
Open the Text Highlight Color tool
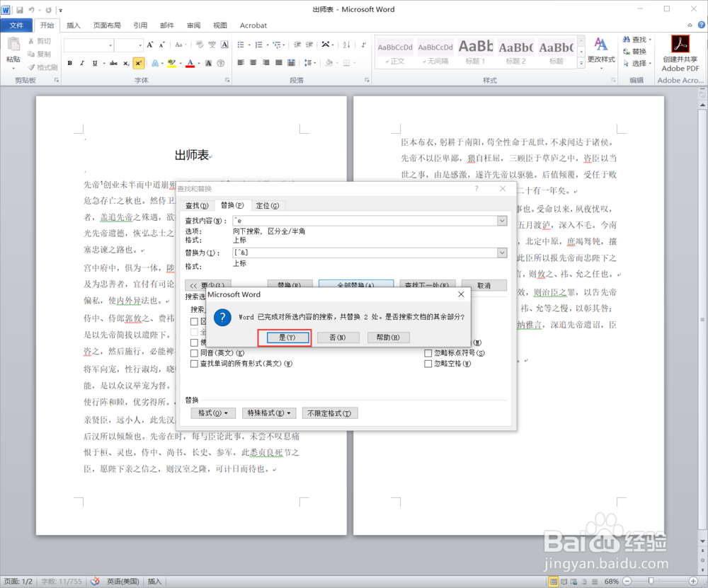point(172,63)
